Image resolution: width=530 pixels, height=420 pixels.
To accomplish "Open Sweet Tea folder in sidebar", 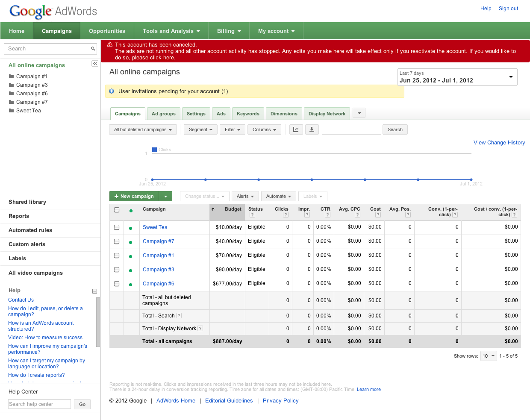I will tap(25, 111).
